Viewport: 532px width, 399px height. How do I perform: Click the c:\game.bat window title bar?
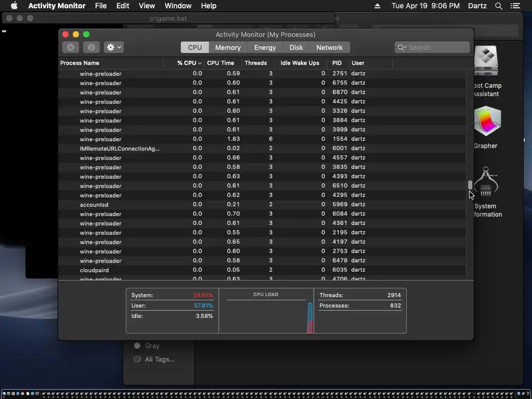pos(168,18)
